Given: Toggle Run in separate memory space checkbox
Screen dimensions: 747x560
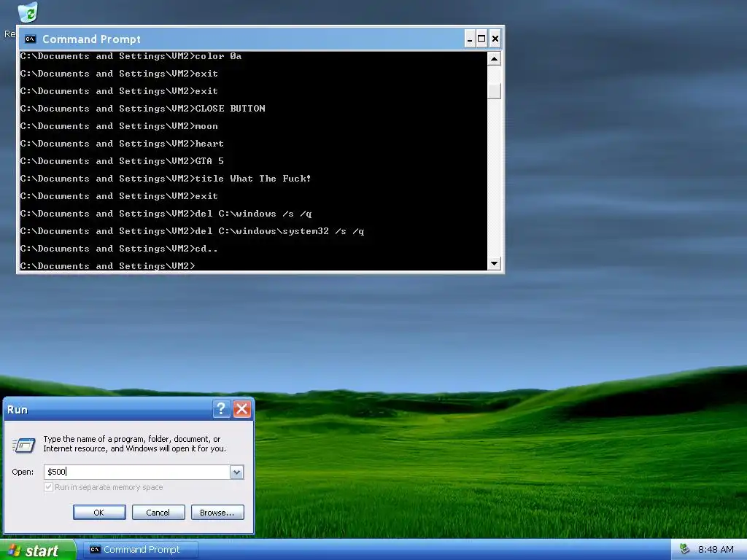Looking at the screenshot, I should (x=48, y=487).
